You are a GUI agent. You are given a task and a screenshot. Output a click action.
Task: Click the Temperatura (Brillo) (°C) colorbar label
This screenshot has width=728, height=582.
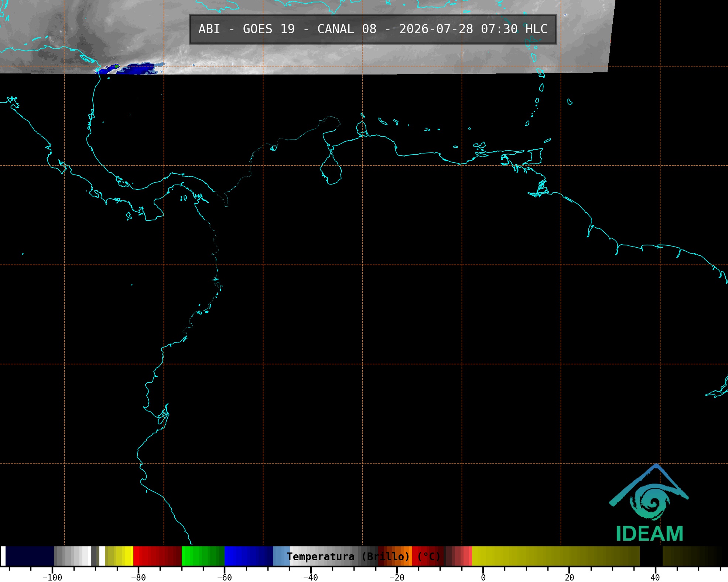click(x=364, y=556)
